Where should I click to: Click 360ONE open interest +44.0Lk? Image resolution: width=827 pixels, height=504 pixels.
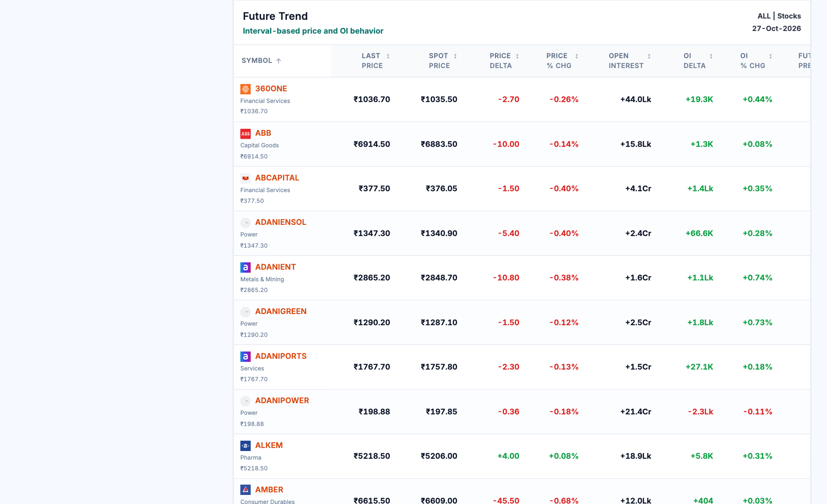[636, 99]
